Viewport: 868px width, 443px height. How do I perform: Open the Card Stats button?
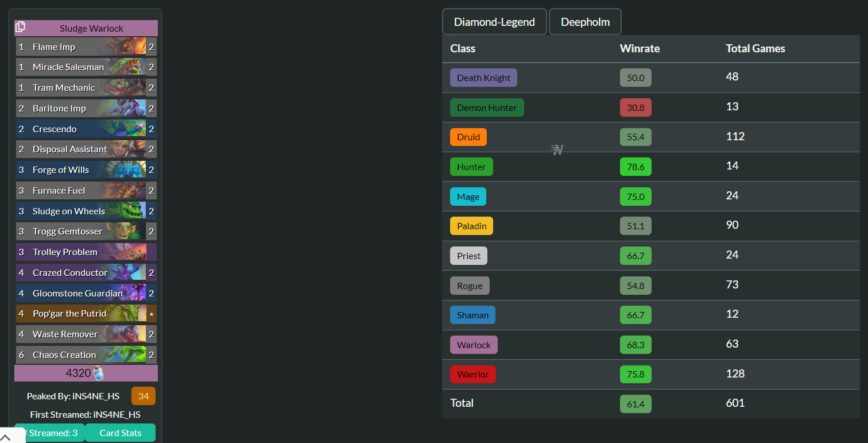click(120, 433)
